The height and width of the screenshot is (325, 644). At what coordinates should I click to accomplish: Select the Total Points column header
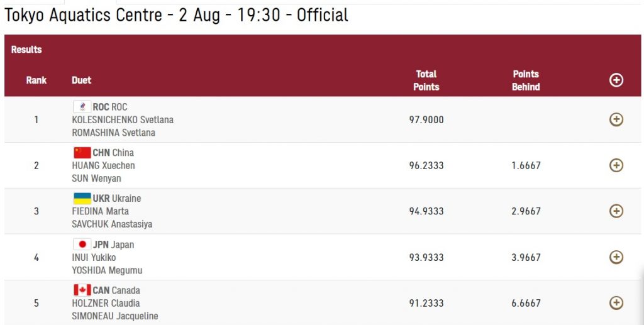click(426, 80)
